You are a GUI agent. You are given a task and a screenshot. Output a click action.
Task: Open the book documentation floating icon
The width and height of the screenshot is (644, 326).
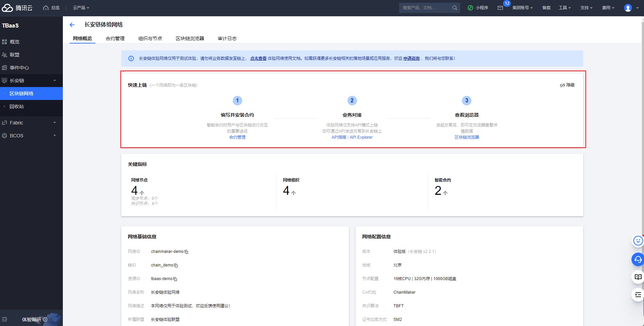click(638, 277)
